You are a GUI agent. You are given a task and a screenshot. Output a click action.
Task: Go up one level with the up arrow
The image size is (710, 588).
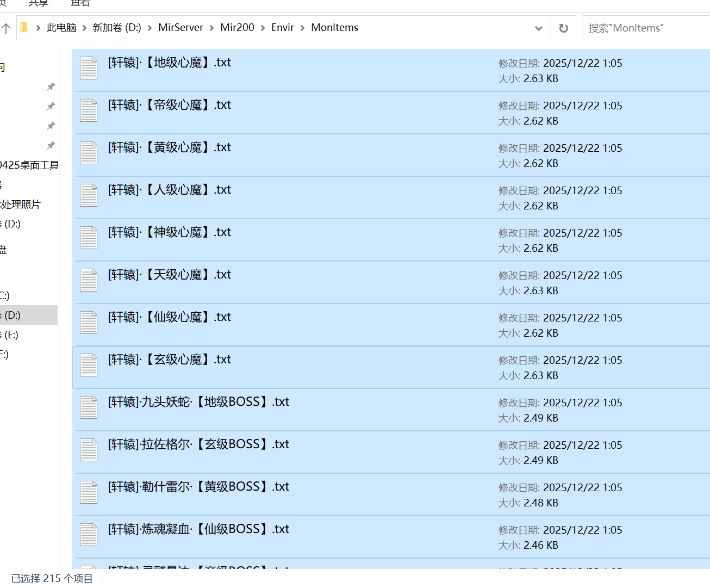(6, 28)
